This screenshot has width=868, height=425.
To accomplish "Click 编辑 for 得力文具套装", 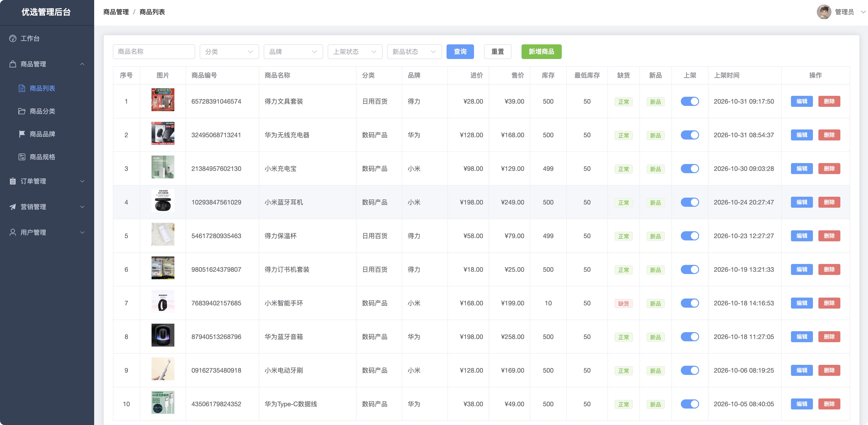I will [x=802, y=102].
